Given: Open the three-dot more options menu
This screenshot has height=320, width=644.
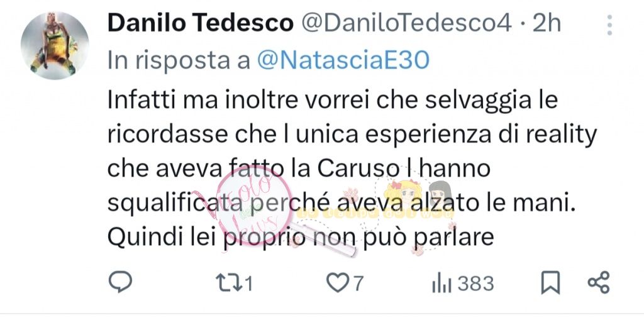Looking at the screenshot, I should pyautogui.click(x=609, y=25).
